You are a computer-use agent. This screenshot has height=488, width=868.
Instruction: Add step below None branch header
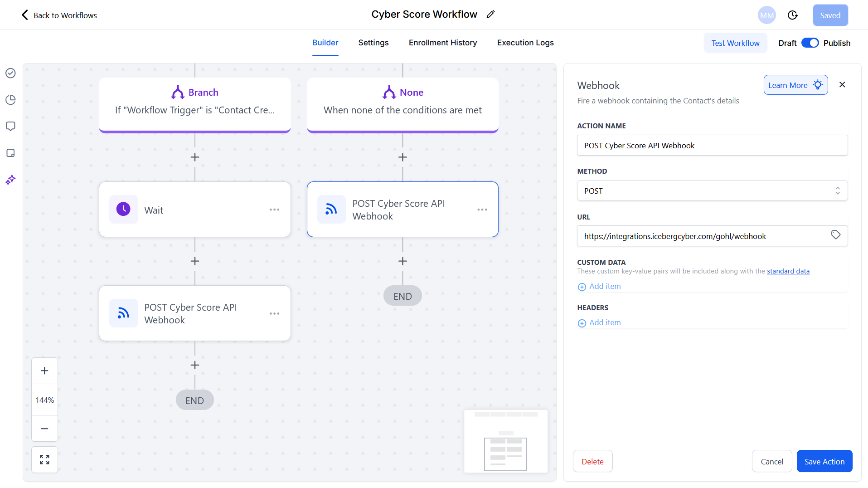pyautogui.click(x=402, y=157)
